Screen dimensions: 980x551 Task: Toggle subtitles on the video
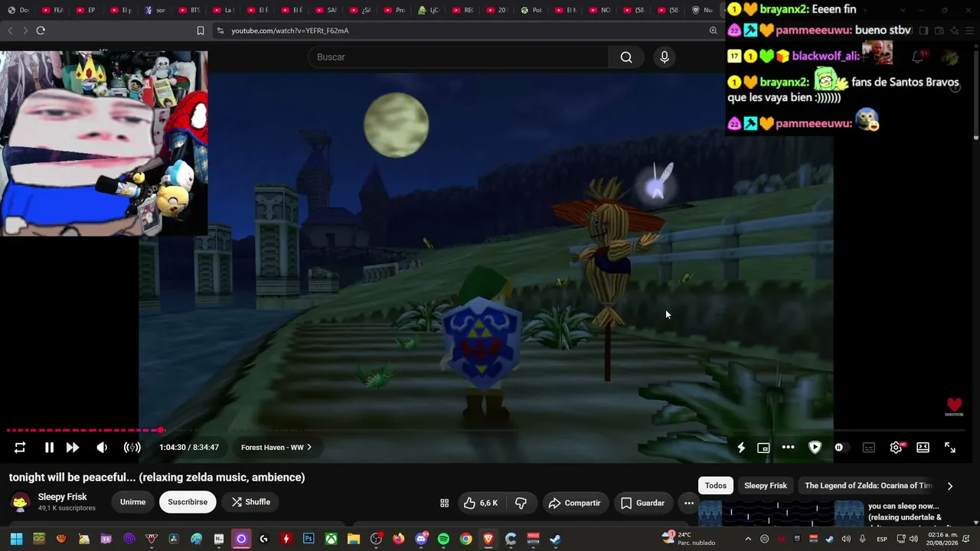869,448
